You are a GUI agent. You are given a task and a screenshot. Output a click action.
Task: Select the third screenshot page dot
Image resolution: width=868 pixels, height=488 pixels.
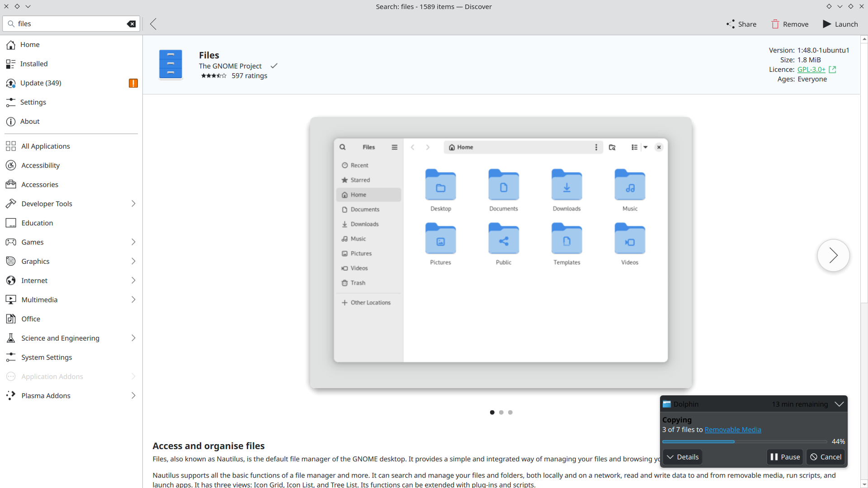click(x=510, y=412)
